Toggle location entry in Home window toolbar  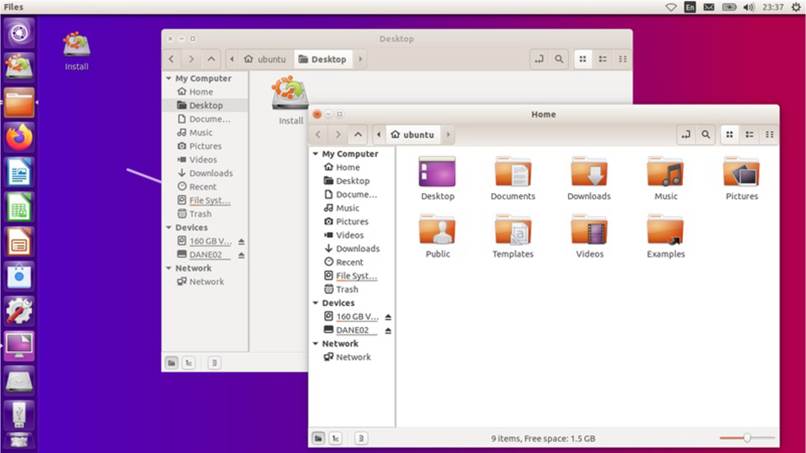pyautogui.click(x=686, y=135)
